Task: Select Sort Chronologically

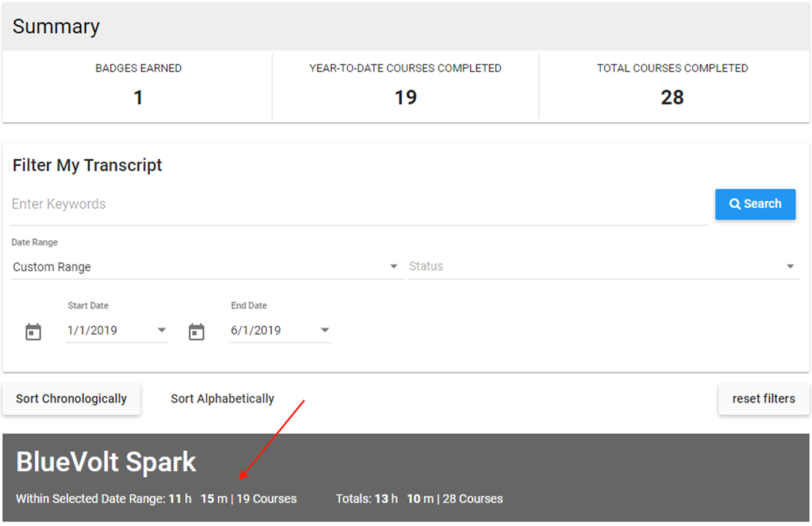Action: (x=72, y=399)
